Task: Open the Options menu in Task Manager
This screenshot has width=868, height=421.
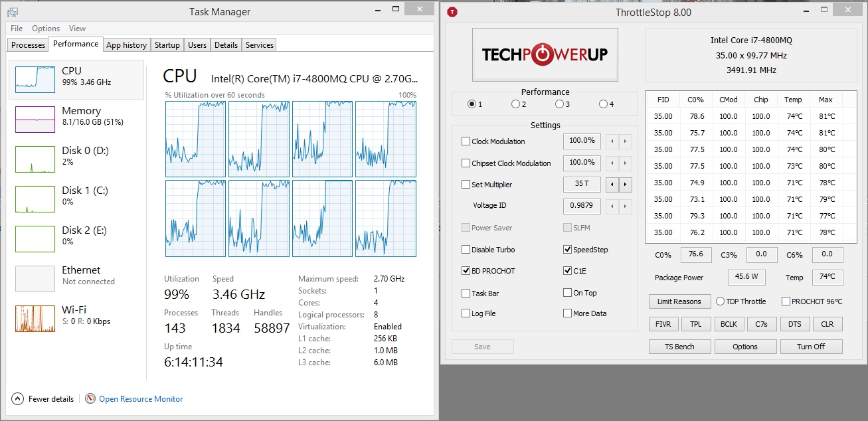Action: coord(46,29)
